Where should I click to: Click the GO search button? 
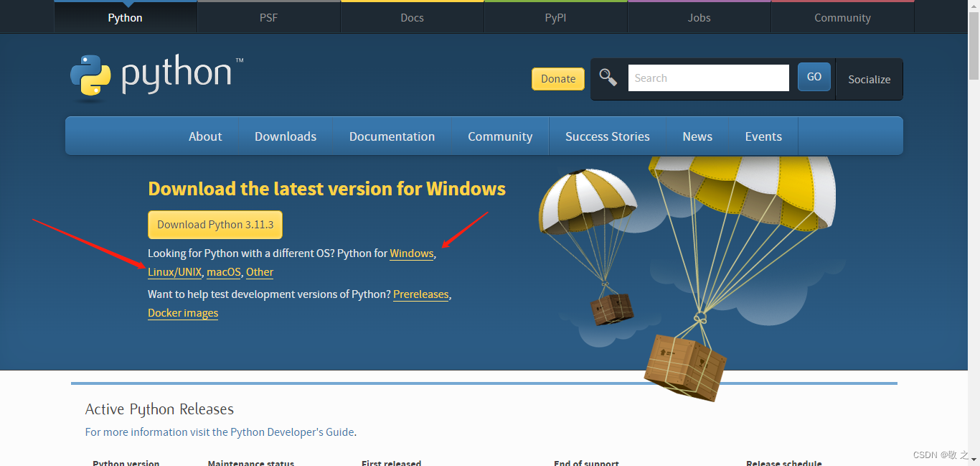pos(814,77)
